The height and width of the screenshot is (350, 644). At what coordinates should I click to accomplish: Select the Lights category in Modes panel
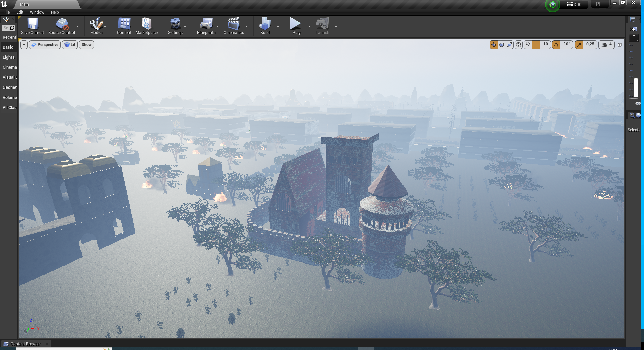pyautogui.click(x=9, y=57)
